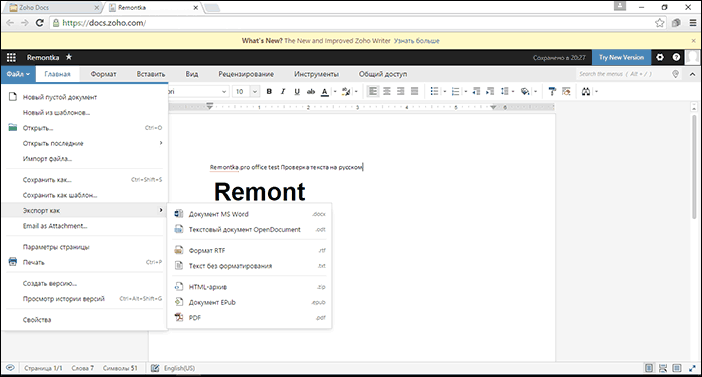Viewport: 702px width, 377px height.
Task: Expand highlight color options arrow
Action: tap(356, 92)
